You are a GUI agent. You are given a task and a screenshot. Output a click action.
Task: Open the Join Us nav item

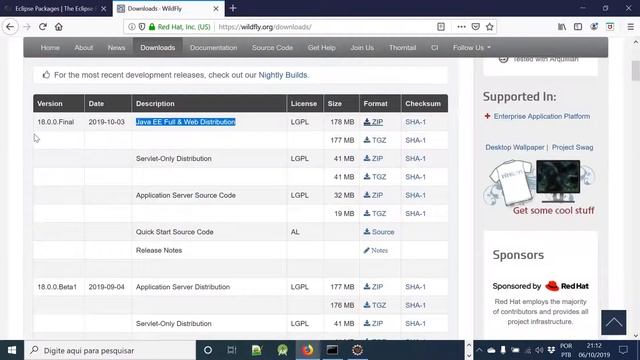coord(362,48)
